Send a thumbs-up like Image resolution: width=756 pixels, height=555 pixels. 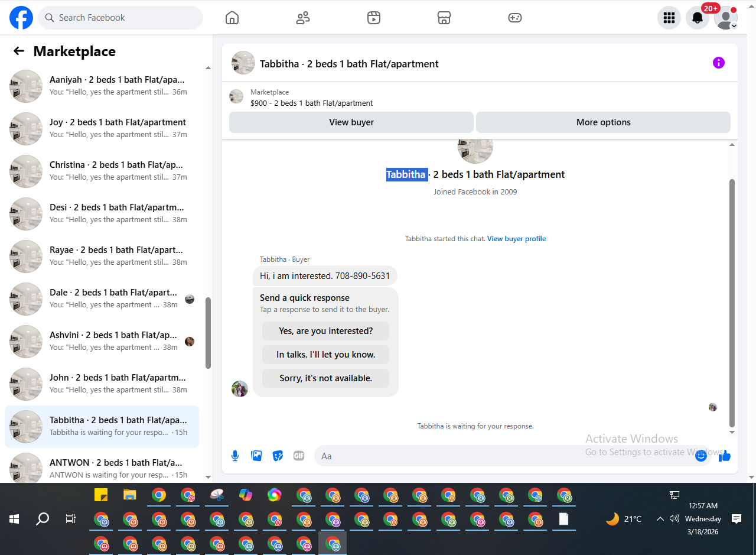[x=725, y=456]
